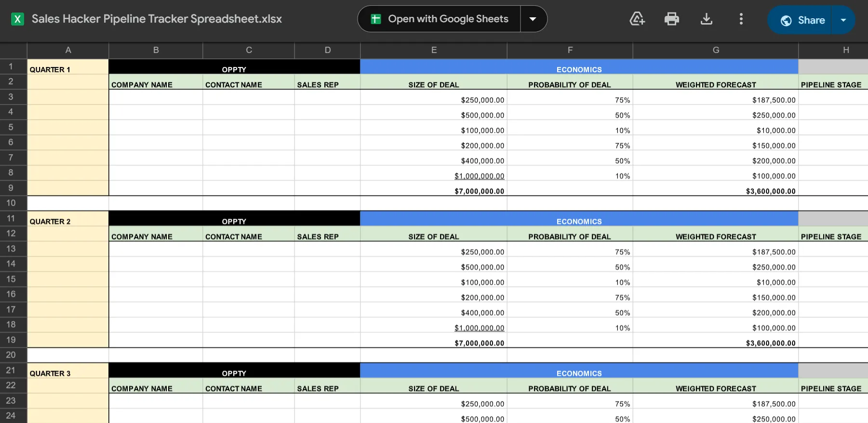Click SIZE OF DEAL in row 12
Screen dimensions: 868x423
click(434, 234)
